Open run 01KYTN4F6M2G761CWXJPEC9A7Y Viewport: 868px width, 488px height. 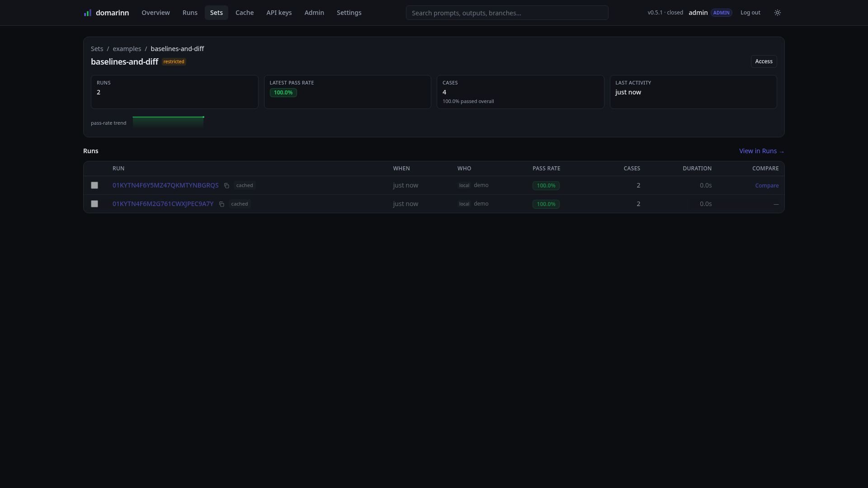[163, 204]
